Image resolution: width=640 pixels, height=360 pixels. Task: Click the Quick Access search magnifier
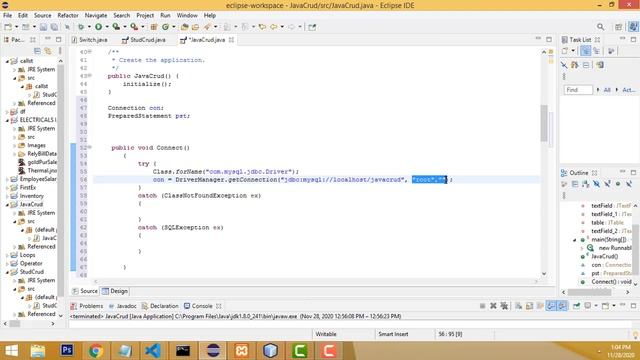coord(600,27)
